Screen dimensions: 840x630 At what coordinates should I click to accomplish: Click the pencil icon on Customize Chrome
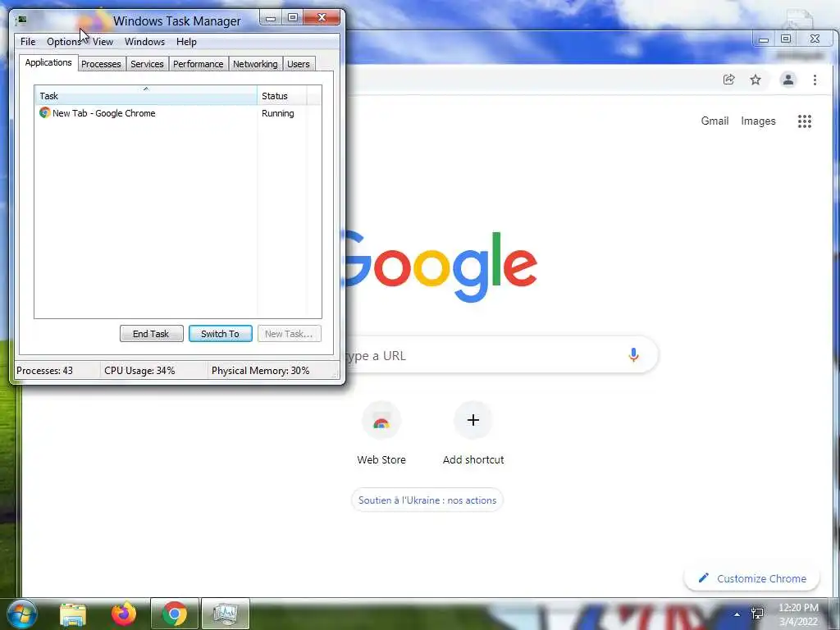pyautogui.click(x=703, y=578)
